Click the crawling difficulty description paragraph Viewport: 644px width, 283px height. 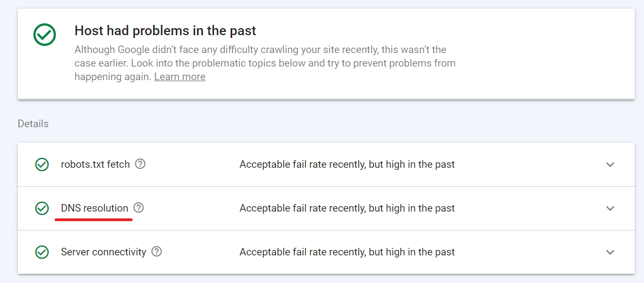(x=265, y=63)
